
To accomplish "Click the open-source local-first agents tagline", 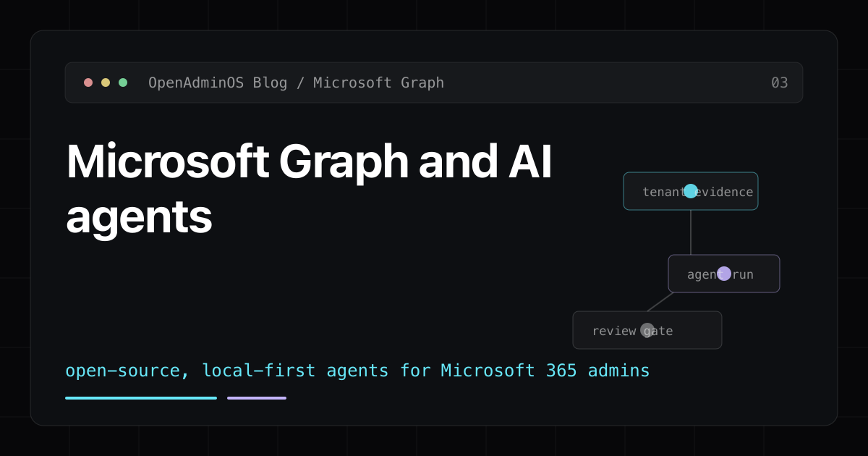I will tap(357, 371).
